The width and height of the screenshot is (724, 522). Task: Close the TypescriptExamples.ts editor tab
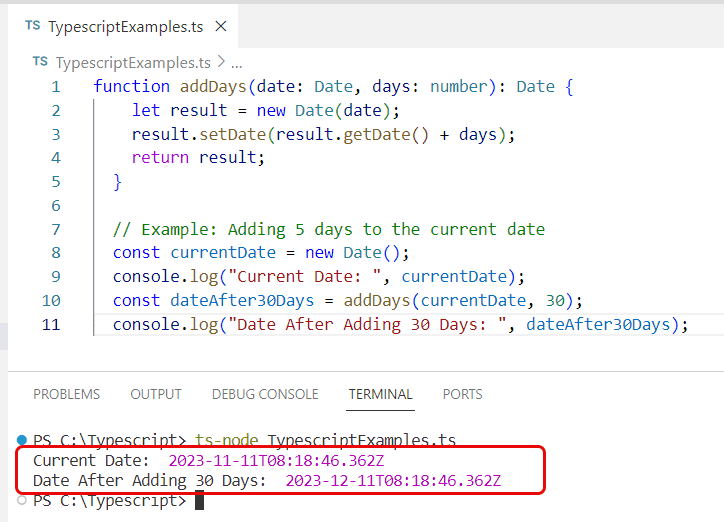221,26
